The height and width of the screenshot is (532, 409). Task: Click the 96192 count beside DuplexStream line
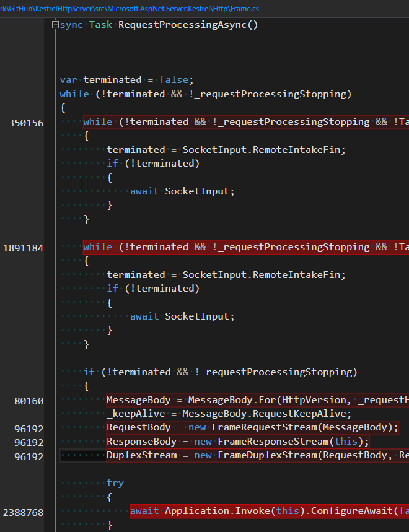coord(29,456)
